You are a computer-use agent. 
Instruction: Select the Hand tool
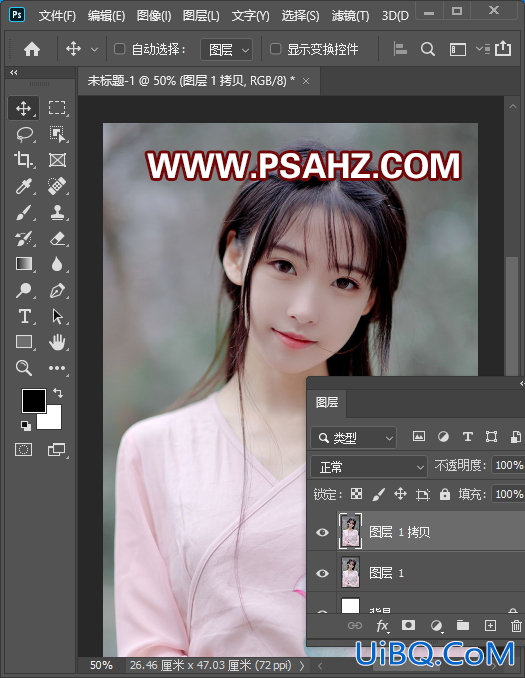click(57, 342)
